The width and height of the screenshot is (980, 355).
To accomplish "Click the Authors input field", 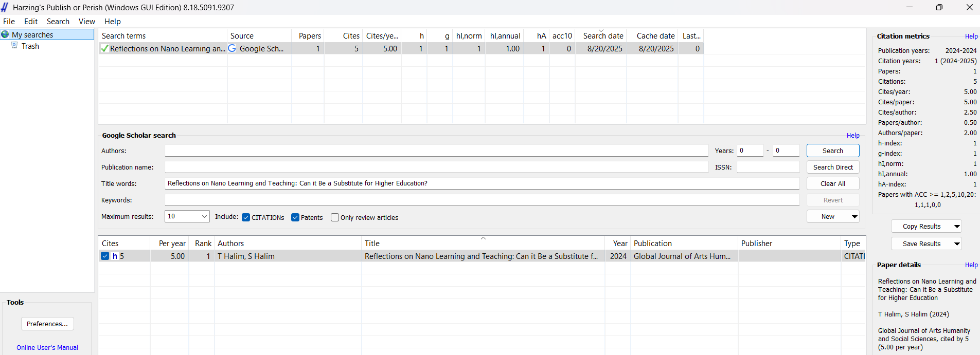I will [x=436, y=151].
